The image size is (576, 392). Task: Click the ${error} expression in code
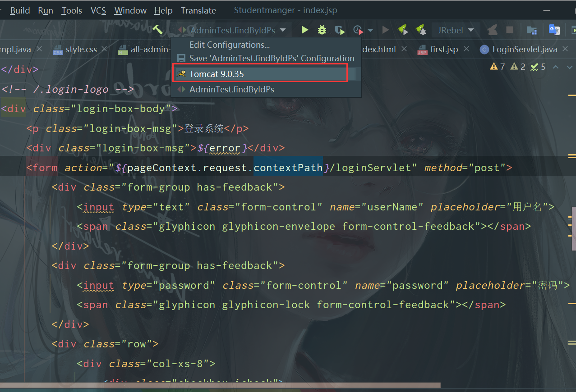pos(222,148)
